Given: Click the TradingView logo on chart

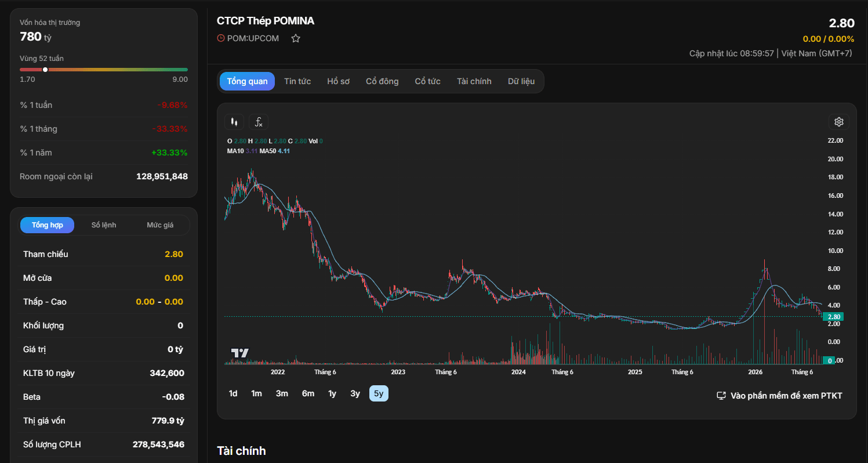Looking at the screenshot, I should click(x=239, y=353).
